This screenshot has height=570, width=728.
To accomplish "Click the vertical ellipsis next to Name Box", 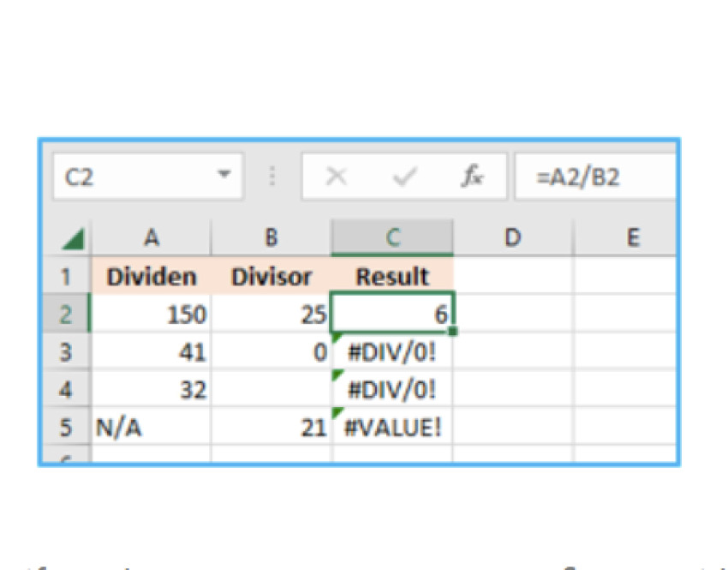I will [272, 177].
